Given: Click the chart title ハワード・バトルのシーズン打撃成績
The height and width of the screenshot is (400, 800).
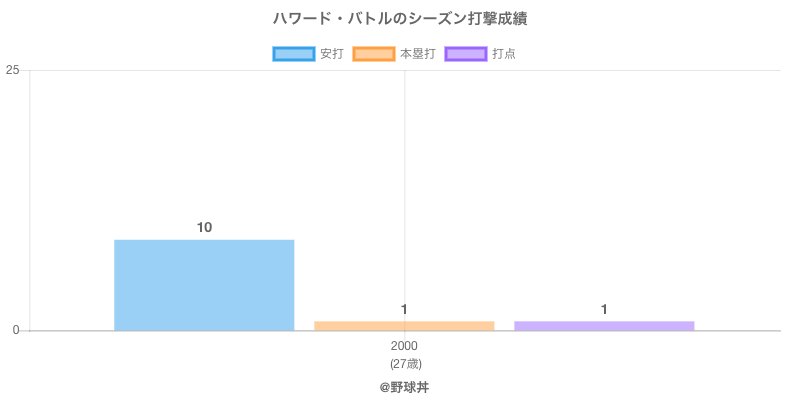Looking at the screenshot, I should pyautogui.click(x=400, y=19).
